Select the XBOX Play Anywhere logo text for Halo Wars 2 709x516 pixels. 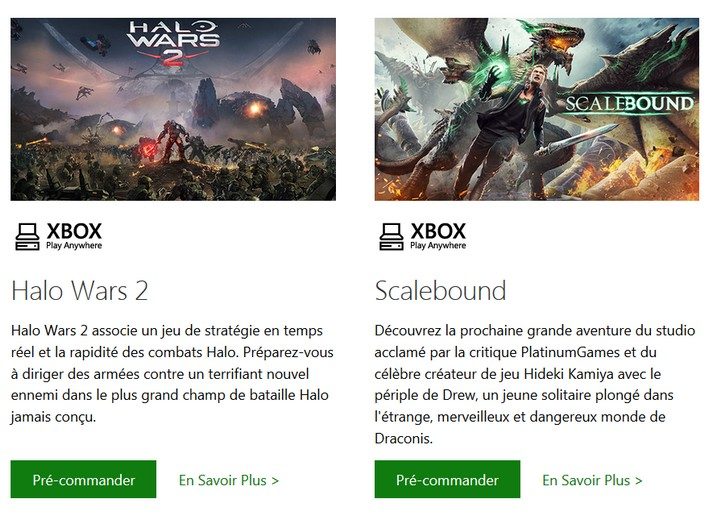pyautogui.click(x=74, y=236)
